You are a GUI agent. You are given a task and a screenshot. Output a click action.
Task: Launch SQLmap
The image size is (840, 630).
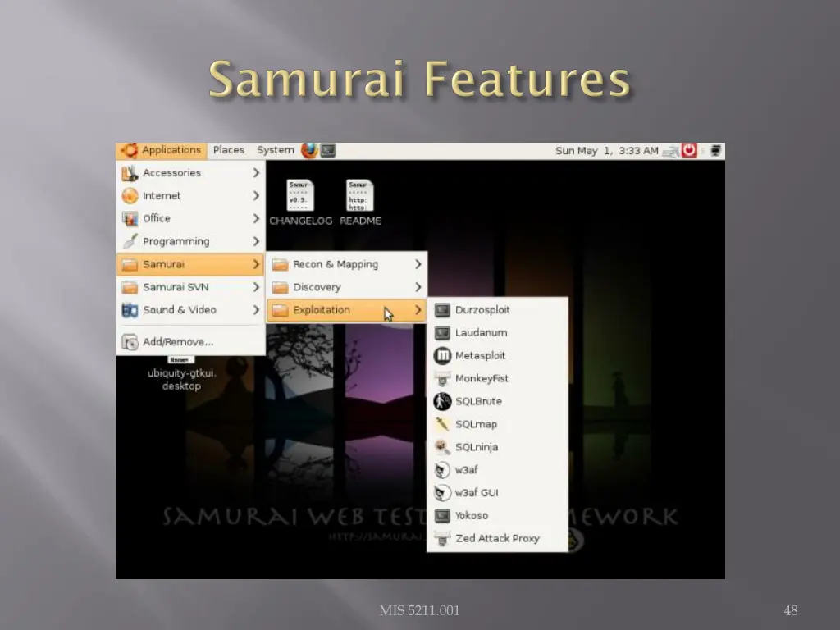pos(497,424)
